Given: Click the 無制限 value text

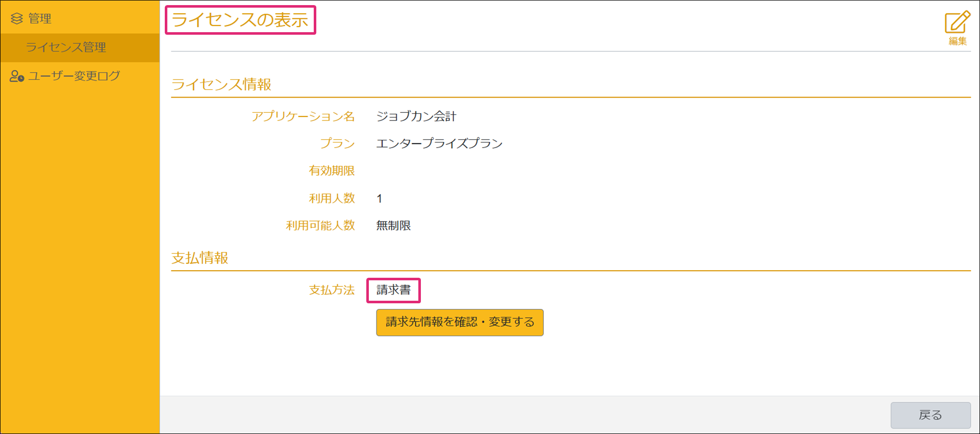Looking at the screenshot, I should pyautogui.click(x=393, y=226).
